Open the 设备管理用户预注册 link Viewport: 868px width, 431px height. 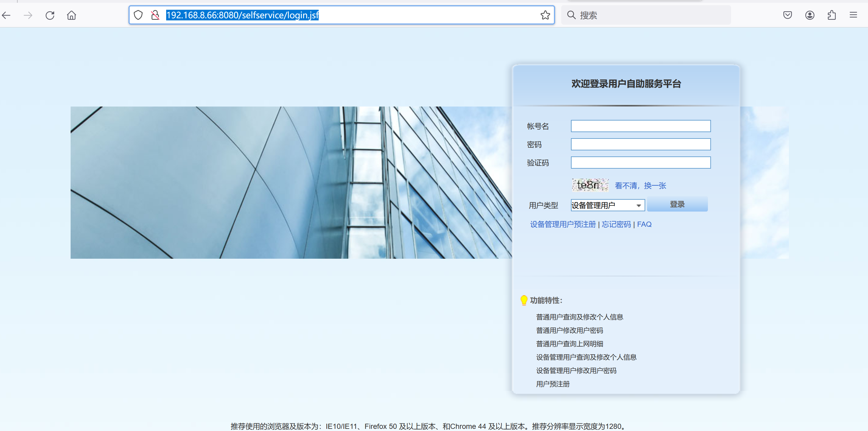563,224
